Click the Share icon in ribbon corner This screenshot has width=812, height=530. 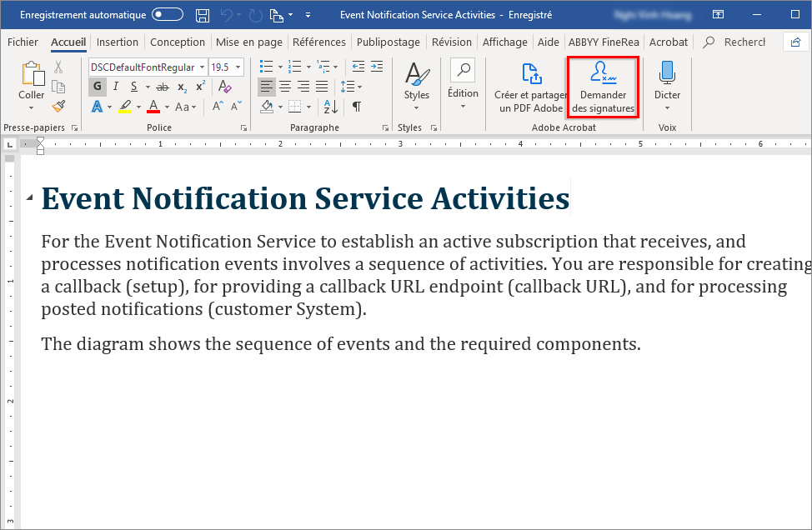coord(796,42)
